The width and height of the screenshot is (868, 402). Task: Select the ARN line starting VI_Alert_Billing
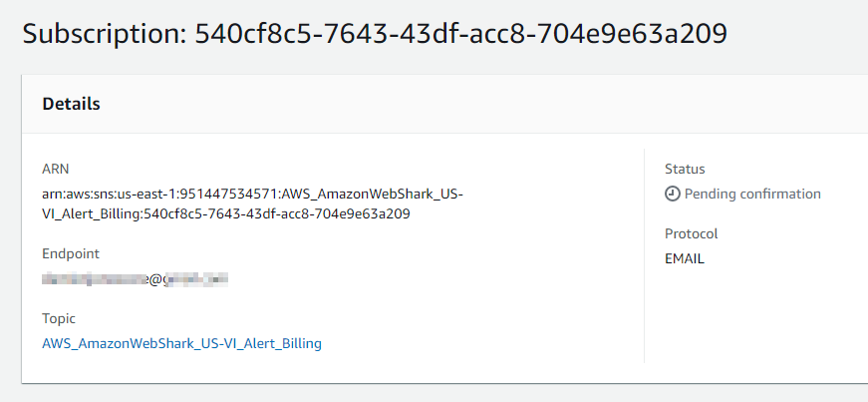point(226,214)
